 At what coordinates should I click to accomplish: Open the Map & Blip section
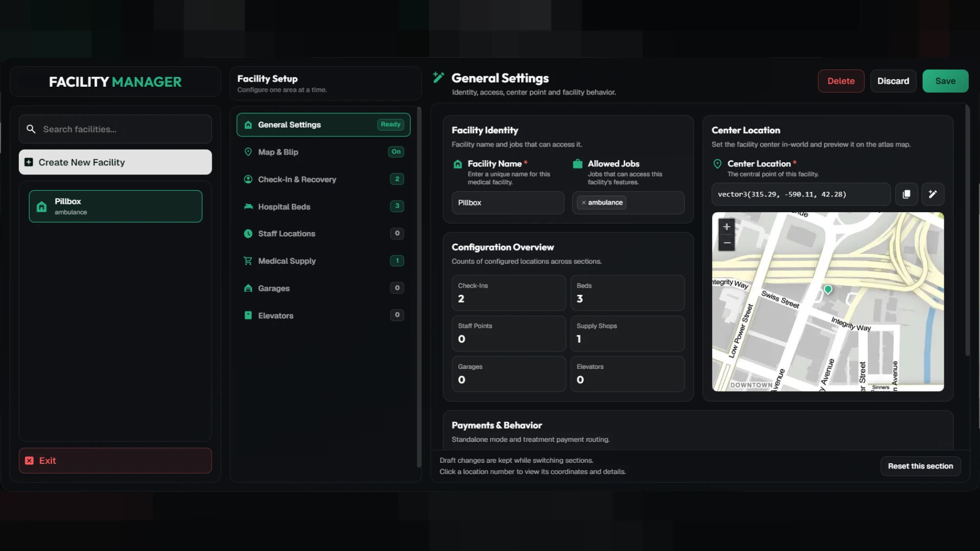[324, 152]
